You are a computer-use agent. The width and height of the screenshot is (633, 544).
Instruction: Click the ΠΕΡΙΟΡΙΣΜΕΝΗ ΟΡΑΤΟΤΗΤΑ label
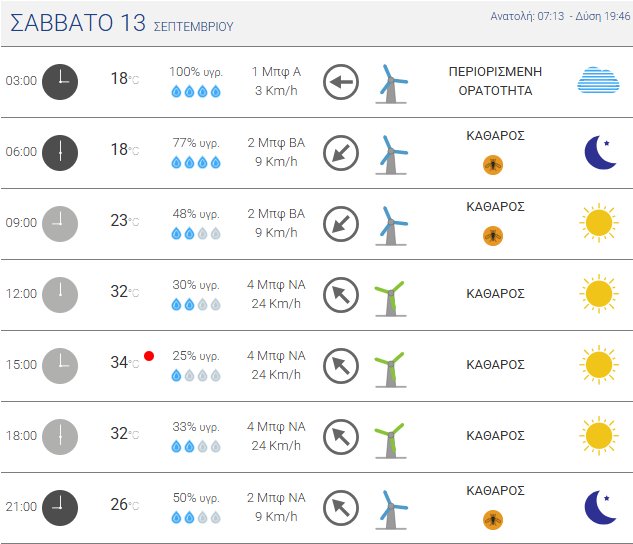click(x=495, y=81)
